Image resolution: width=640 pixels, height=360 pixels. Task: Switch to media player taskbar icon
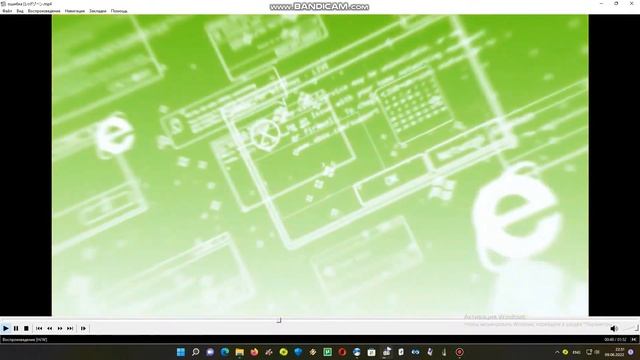(x=386, y=352)
